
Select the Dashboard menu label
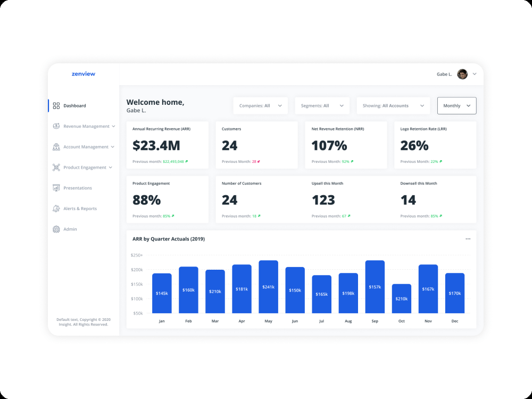[74, 106]
